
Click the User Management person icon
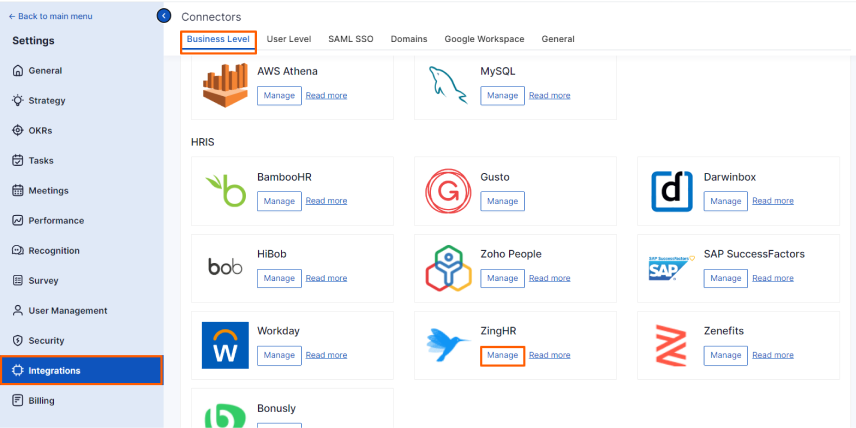pos(18,311)
